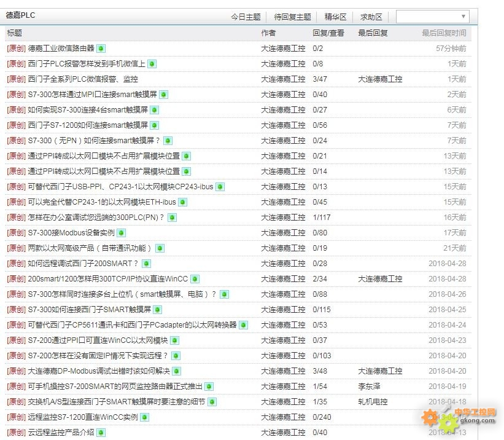Click the green icon beside "S7-300如何连接西门子SMART触摸屏"
Image resolution: width=504 pixels, height=440 pixels.
pos(158,310)
